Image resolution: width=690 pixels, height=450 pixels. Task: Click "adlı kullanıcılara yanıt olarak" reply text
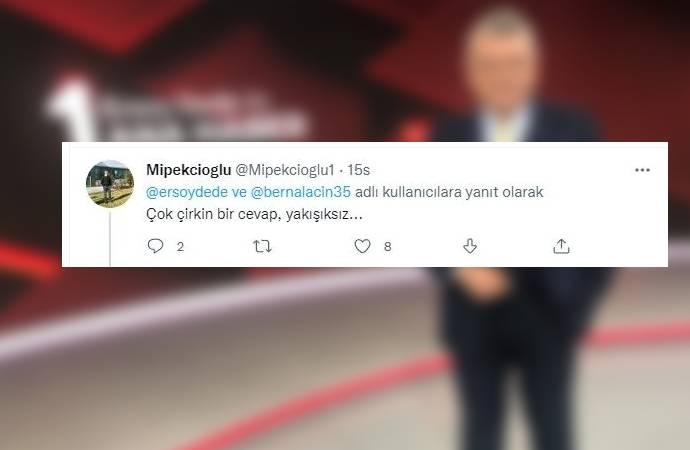click(x=449, y=192)
